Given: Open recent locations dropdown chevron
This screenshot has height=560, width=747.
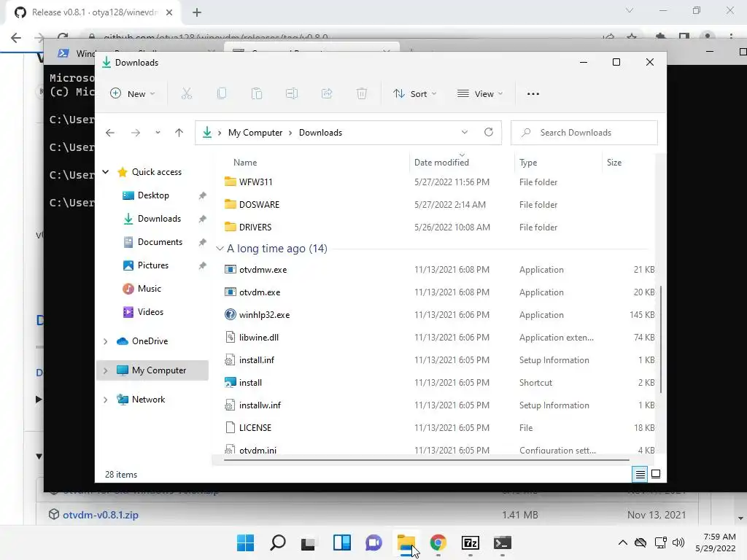Looking at the screenshot, I should click(158, 133).
